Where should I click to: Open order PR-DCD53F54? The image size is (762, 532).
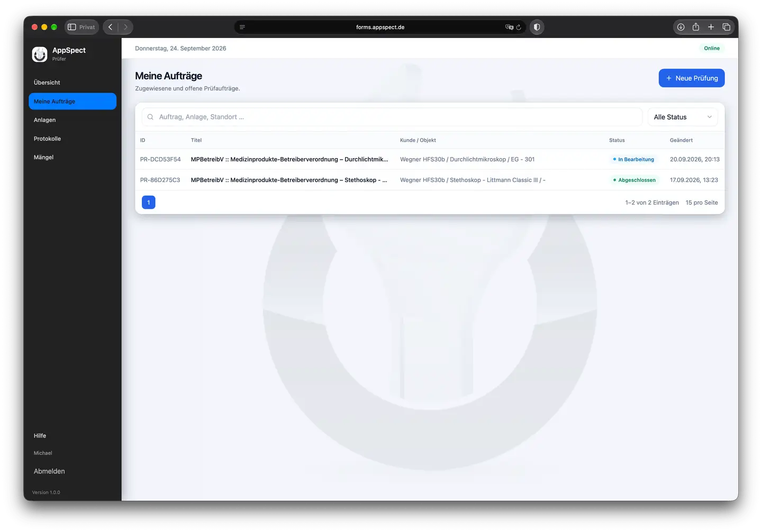(160, 159)
